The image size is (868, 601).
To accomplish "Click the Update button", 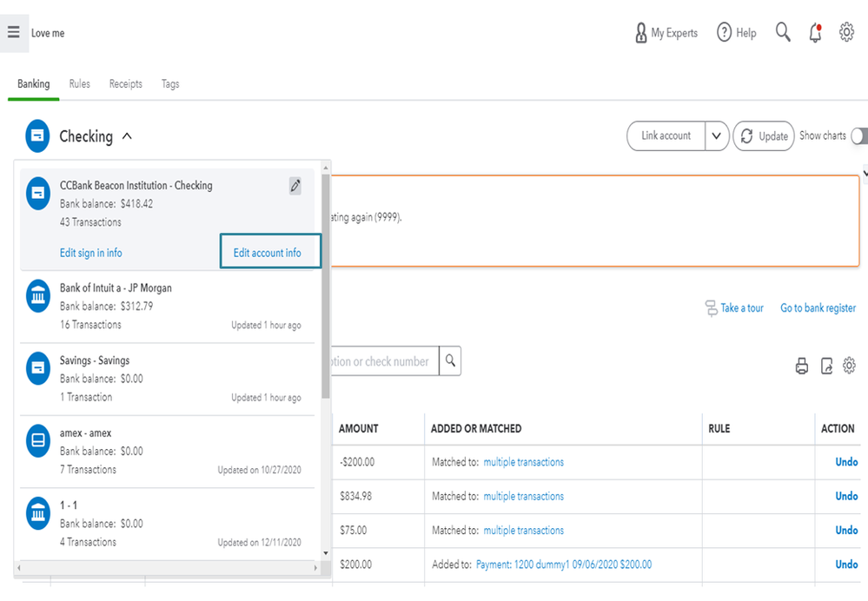I will (x=764, y=136).
